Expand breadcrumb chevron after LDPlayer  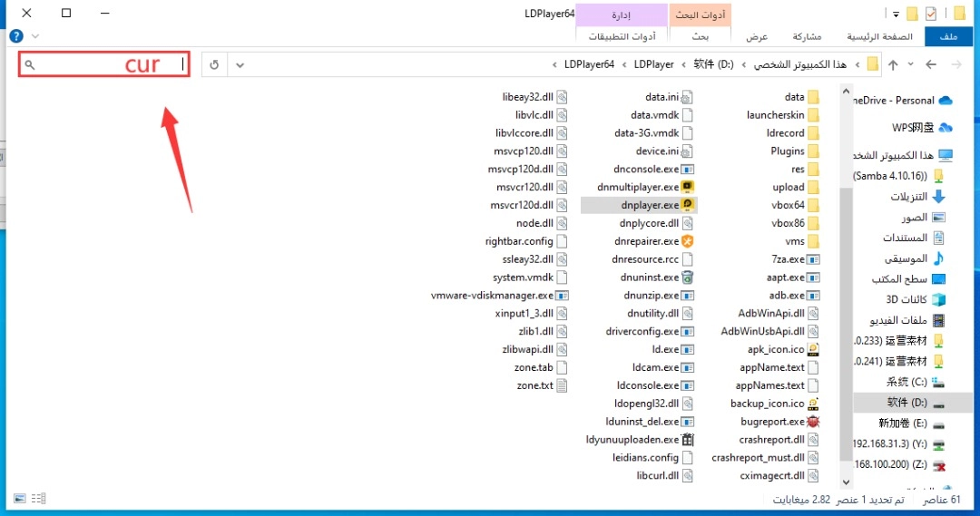pyautogui.click(x=623, y=65)
